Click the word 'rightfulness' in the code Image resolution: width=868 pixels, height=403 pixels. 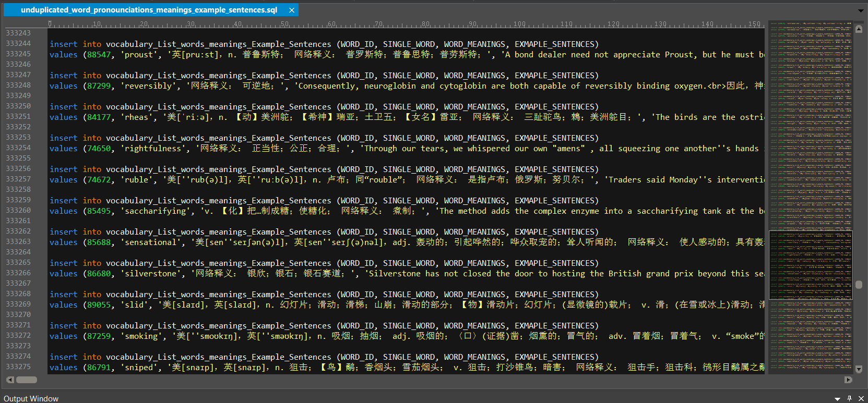pos(153,149)
